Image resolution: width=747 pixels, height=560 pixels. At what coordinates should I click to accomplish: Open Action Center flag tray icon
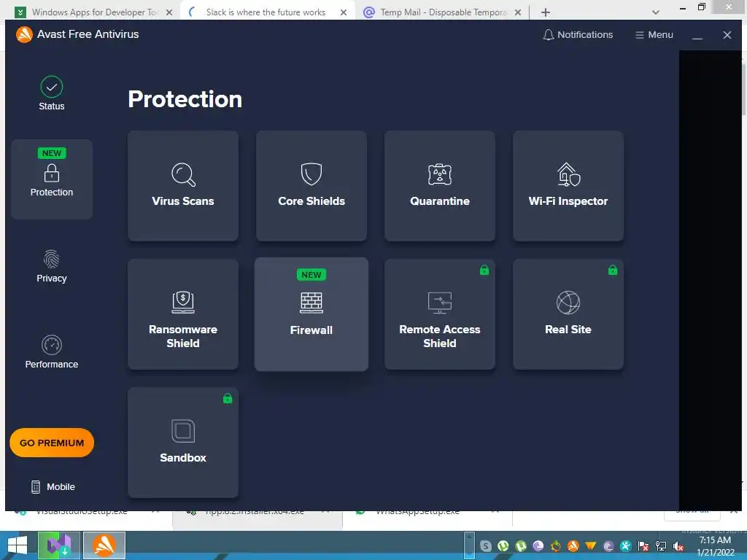(643, 547)
